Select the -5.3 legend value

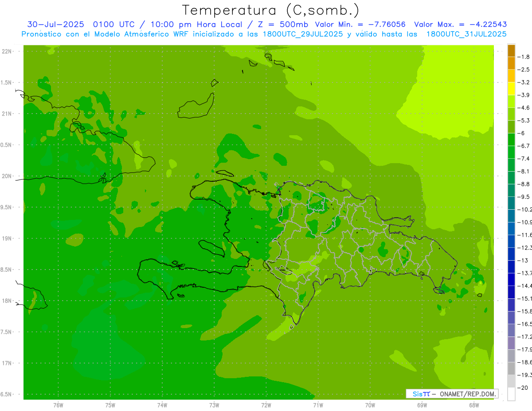[524, 121]
